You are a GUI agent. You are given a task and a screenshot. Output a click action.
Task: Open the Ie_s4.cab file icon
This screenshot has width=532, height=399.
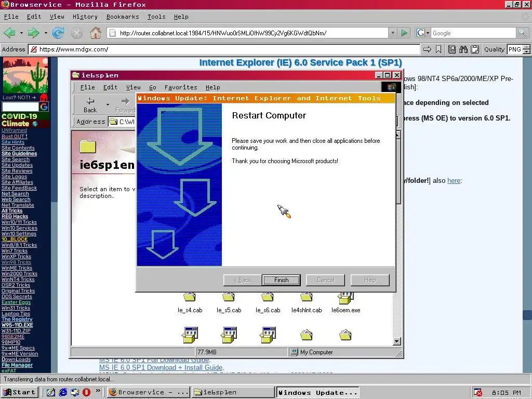(x=190, y=298)
